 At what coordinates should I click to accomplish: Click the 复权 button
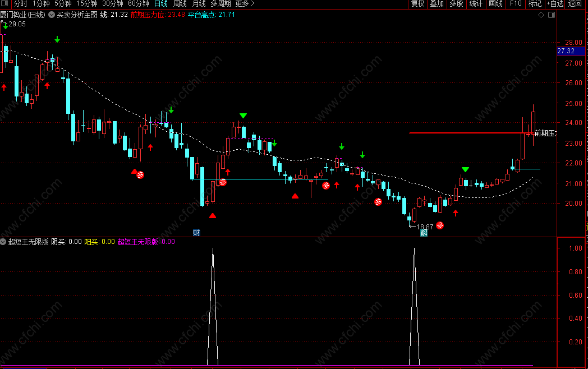tap(418, 4)
